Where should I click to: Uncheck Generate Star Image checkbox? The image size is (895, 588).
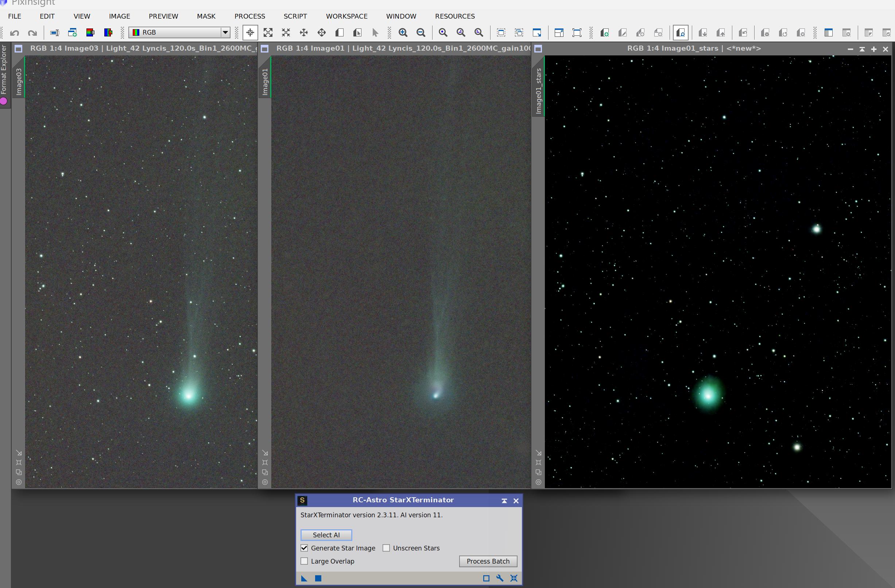pos(304,548)
